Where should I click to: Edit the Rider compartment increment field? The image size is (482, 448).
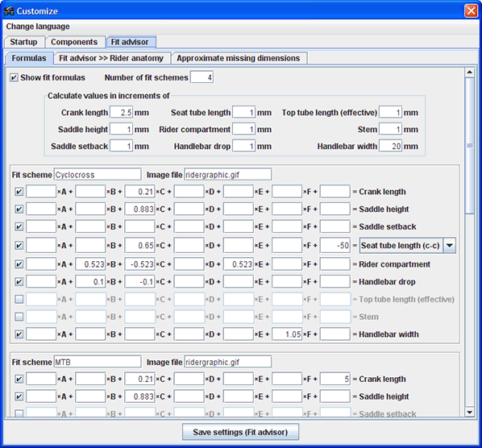click(x=243, y=130)
